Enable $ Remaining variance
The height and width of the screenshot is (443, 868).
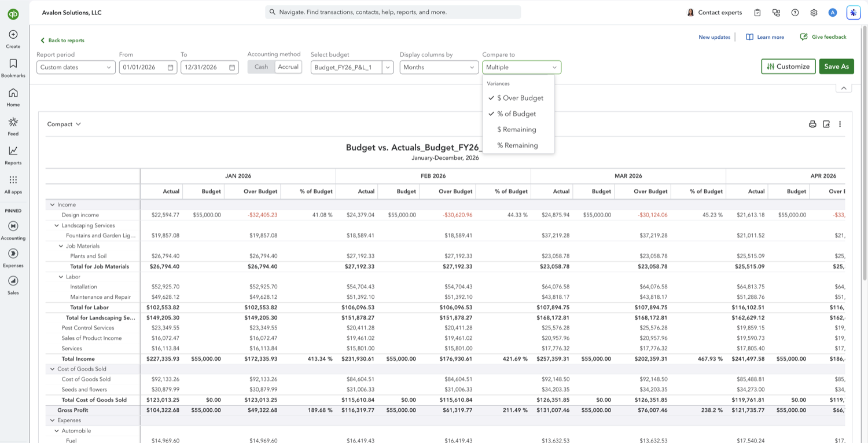click(518, 130)
